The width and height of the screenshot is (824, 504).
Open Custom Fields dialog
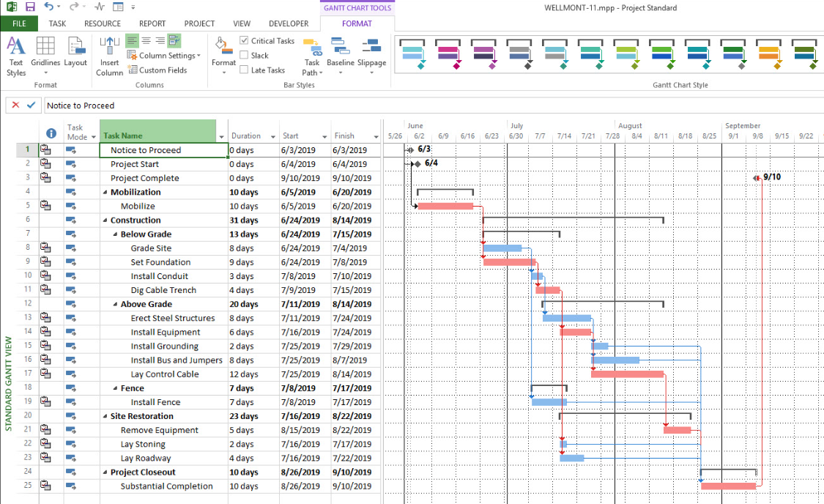[157, 70]
